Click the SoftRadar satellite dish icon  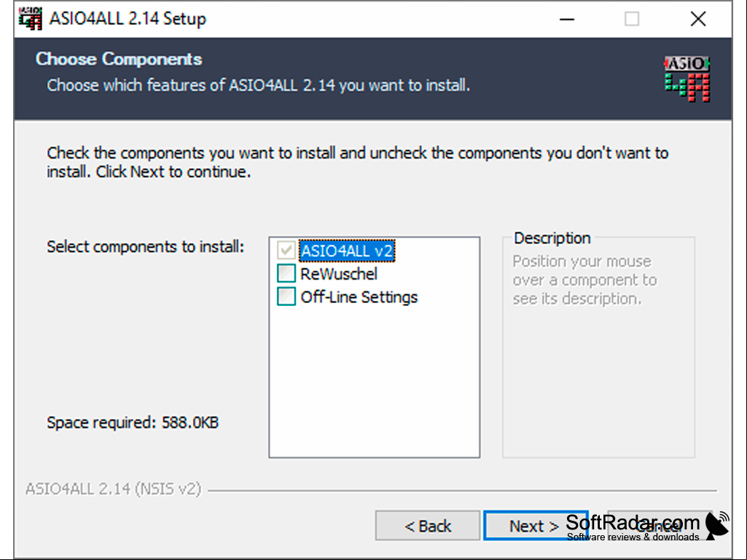click(717, 526)
